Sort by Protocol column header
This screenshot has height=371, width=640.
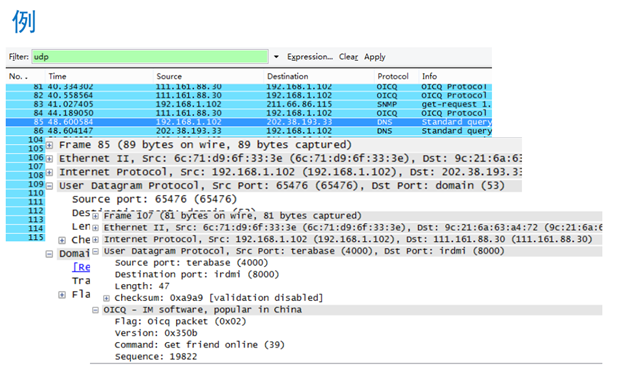click(x=393, y=76)
